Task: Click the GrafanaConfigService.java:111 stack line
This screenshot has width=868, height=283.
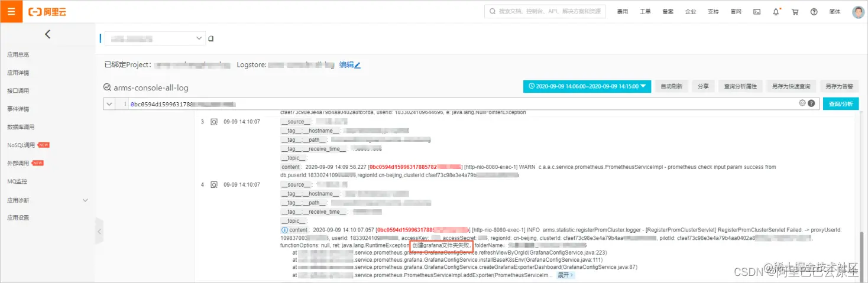Action: tap(447, 260)
